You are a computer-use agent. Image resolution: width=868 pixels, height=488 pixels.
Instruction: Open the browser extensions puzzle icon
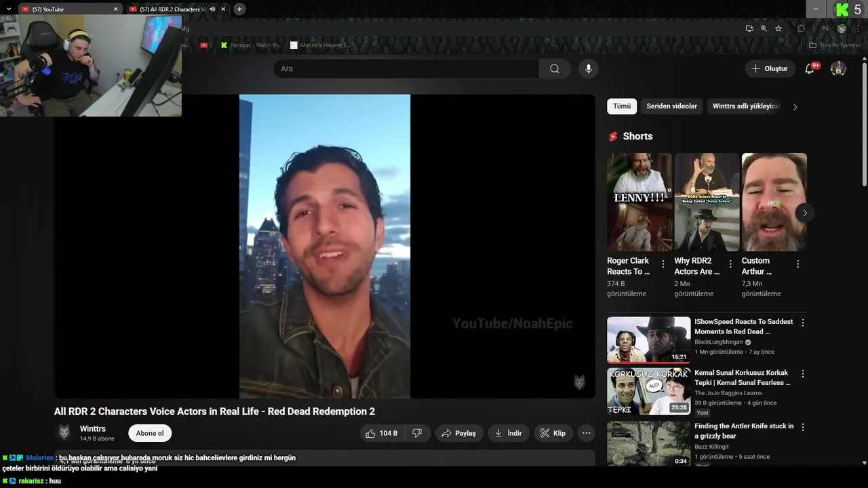point(802,28)
